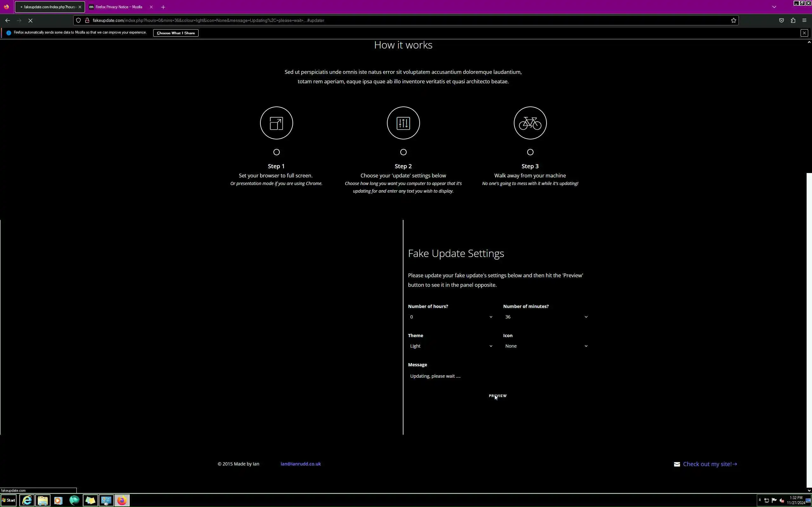Screen dimensions: 812x507
Task: Stop the page loading in the toolbar
Action: click(x=30, y=21)
